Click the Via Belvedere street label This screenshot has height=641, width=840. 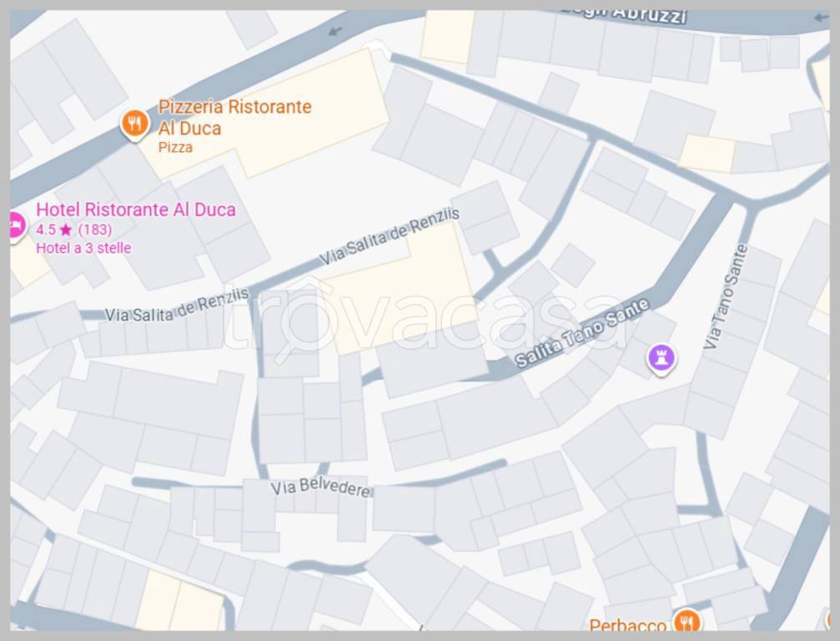[x=320, y=487]
